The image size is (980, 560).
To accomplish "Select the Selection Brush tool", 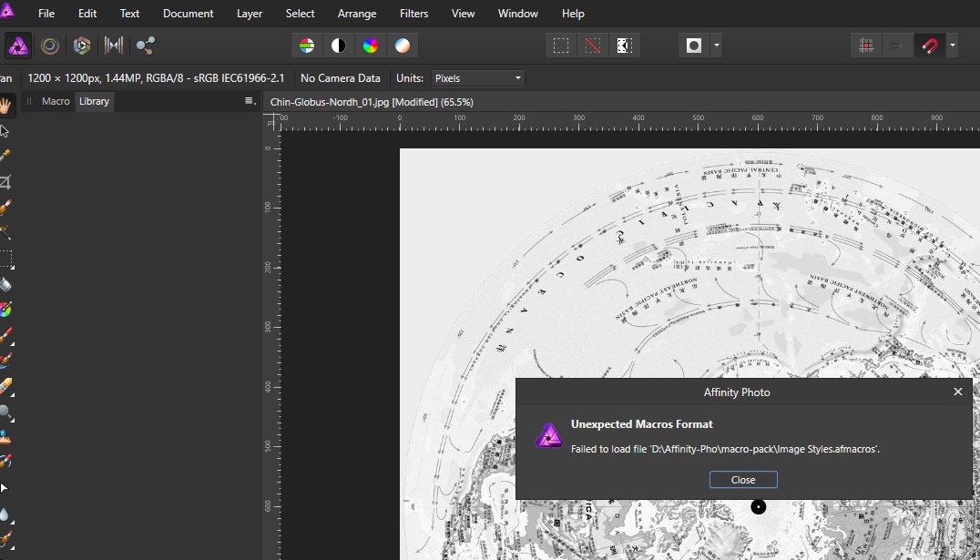I will [x=5, y=208].
